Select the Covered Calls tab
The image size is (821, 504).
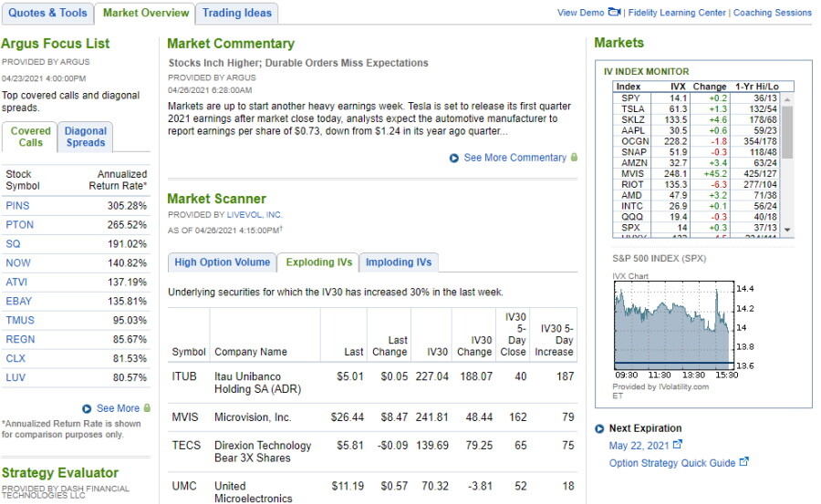pos(30,137)
